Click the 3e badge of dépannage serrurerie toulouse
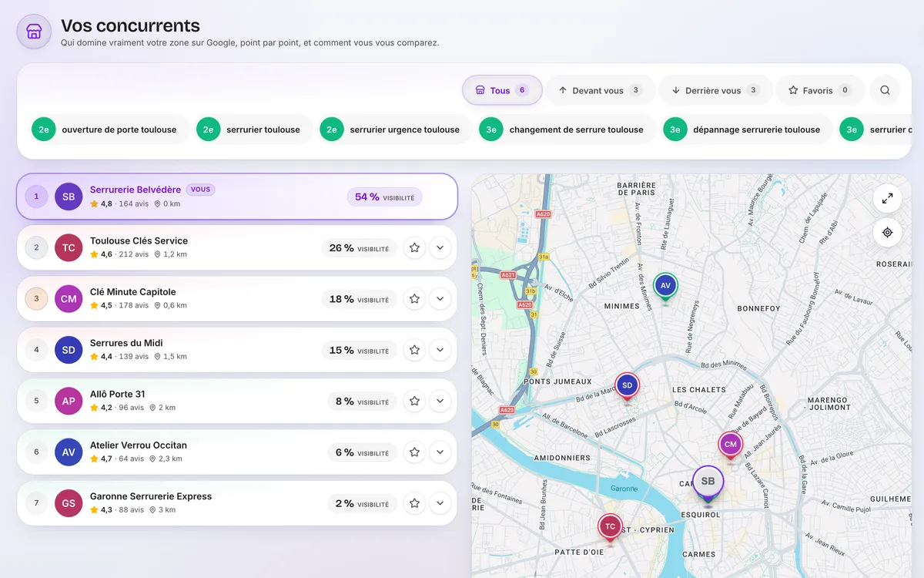 [675, 129]
